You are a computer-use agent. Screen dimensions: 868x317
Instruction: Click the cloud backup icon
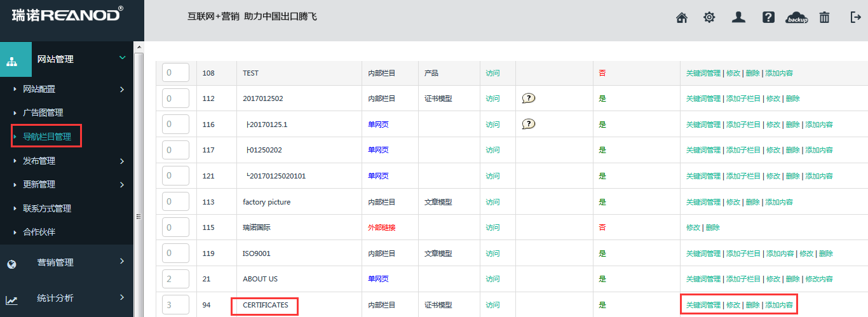[x=797, y=18]
